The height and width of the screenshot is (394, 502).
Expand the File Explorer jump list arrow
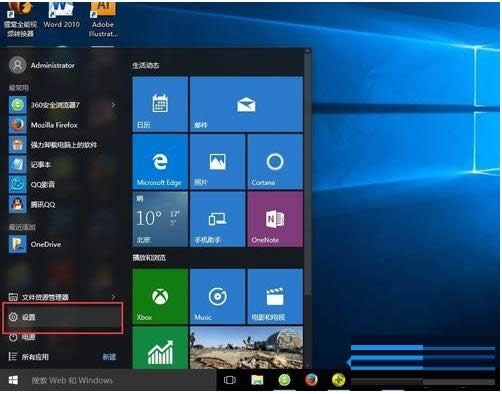click(114, 297)
